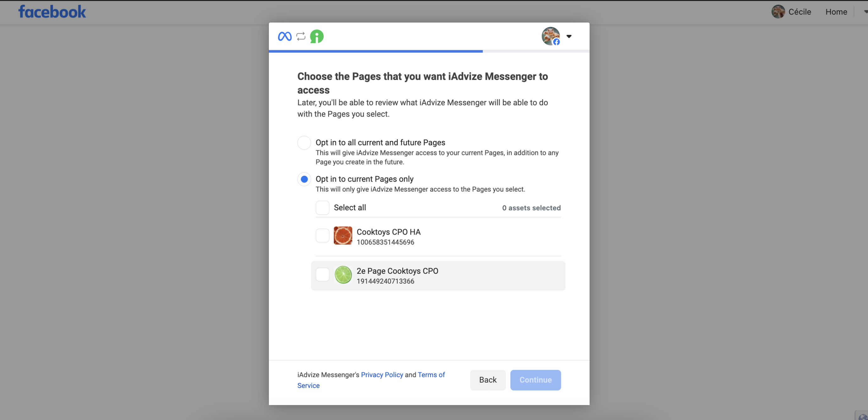Click the swap arrows icon in dialog header
This screenshot has height=420, width=868.
coord(300,36)
